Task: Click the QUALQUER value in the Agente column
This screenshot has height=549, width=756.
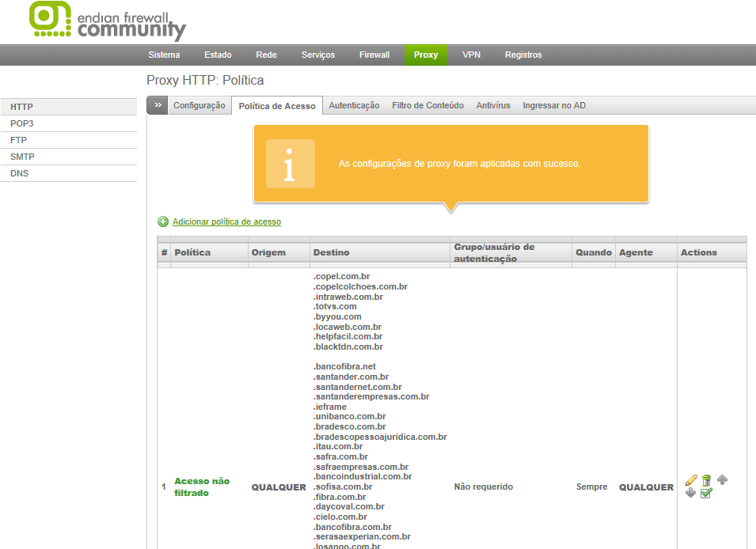Action: (646, 487)
